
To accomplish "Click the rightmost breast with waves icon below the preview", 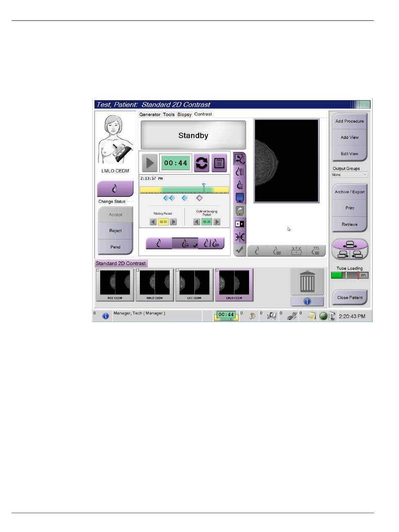I will [x=316, y=251].
